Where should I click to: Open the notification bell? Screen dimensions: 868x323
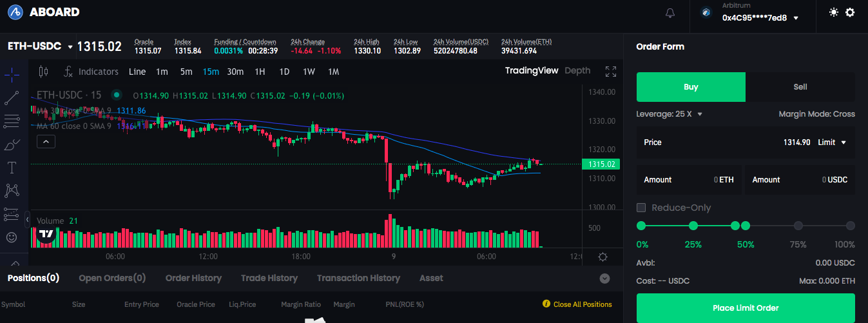pyautogui.click(x=670, y=13)
